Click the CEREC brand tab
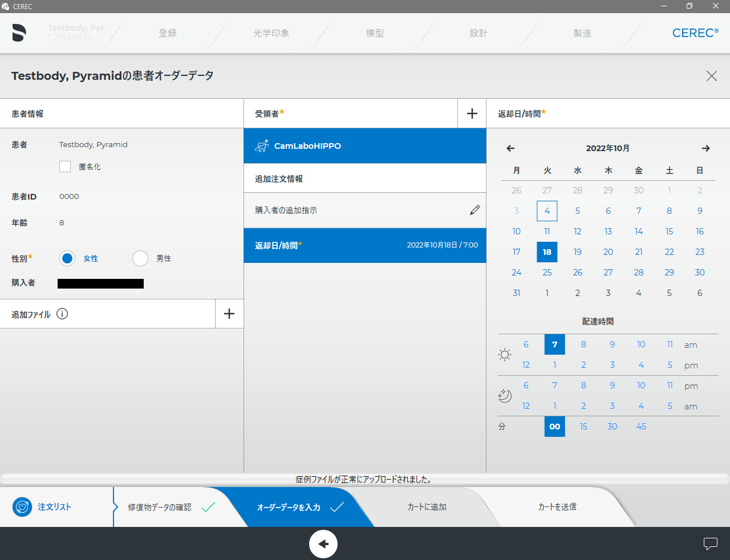Viewport: 730px width, 560px height. [x=695, y=33]
